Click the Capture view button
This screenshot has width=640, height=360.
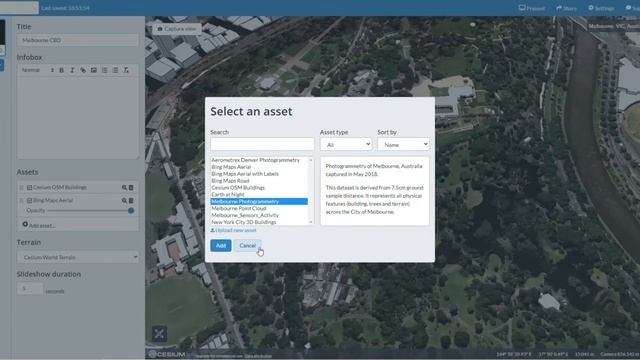(177, 29)
